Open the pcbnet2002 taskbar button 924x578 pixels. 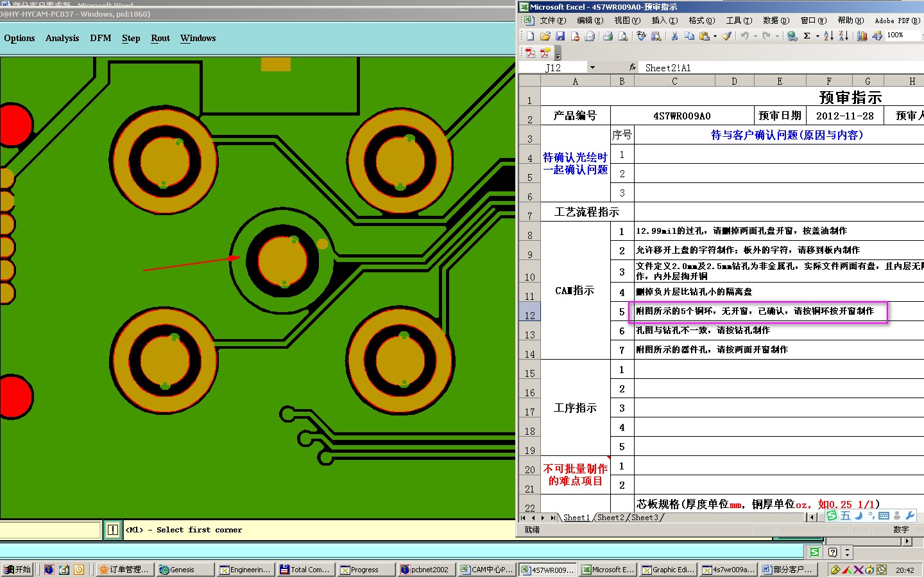tap(426, 570)
